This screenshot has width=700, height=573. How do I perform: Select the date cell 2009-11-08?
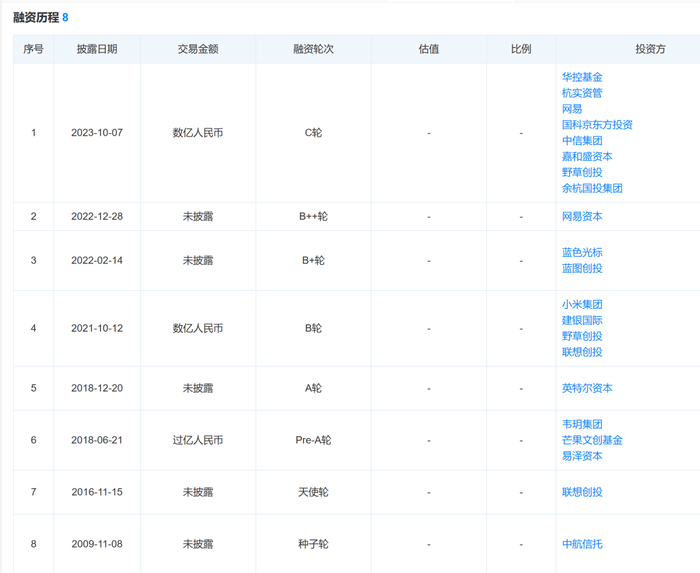[97, 544]
